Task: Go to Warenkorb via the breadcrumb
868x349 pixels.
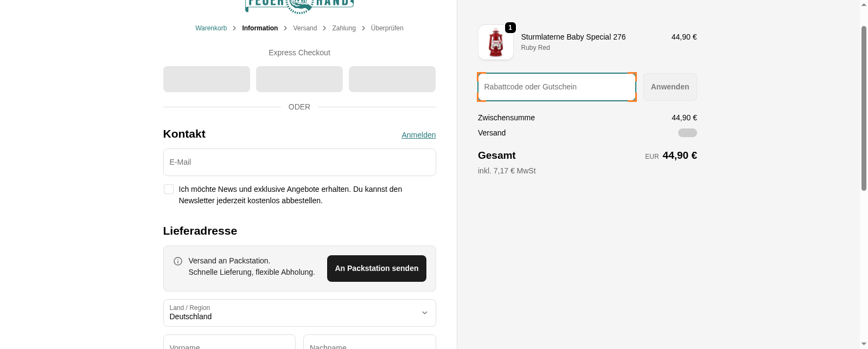Action: coord(211,28)
